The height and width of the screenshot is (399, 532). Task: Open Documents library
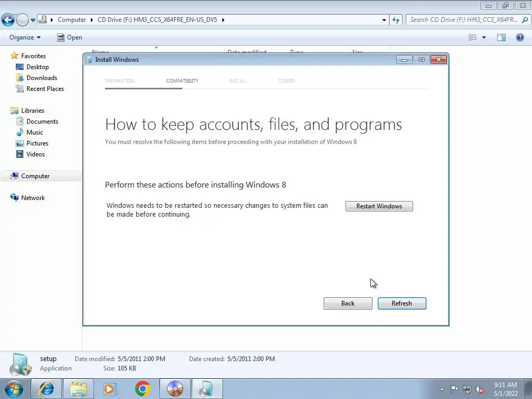(x=42, y=122)
